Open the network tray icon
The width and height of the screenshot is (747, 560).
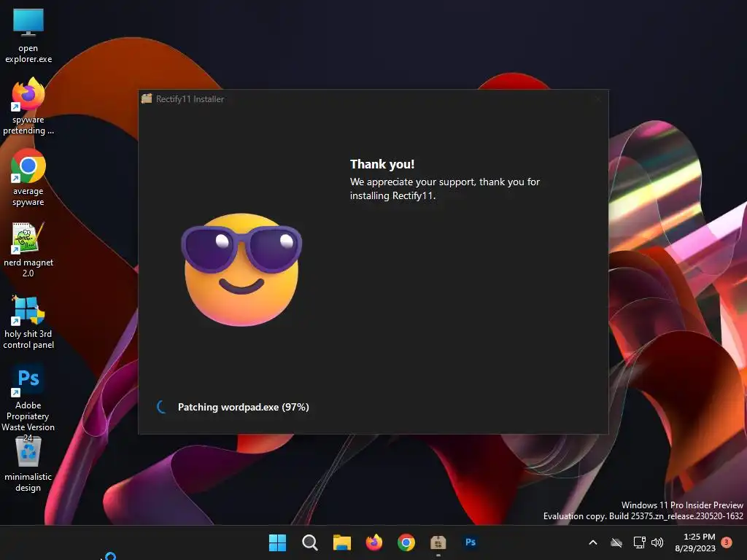[x=639, y=542]
